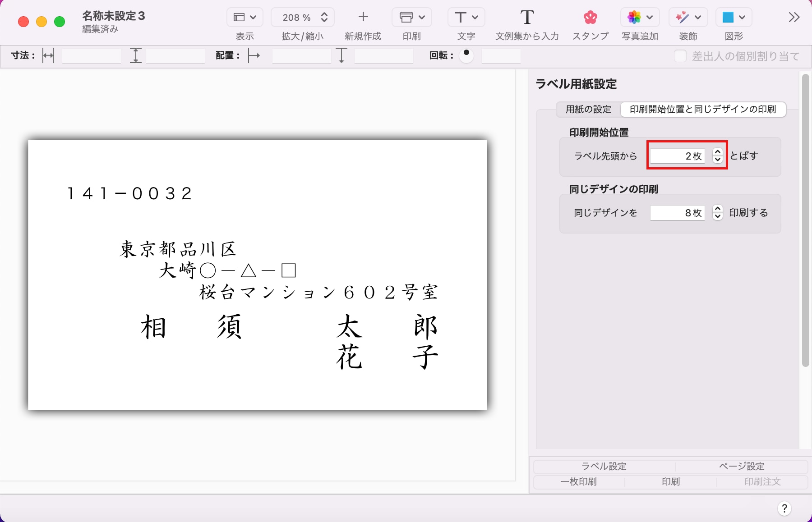Open the 208 % zoom selector
The image size is (812, 522).
coord(303,18)
